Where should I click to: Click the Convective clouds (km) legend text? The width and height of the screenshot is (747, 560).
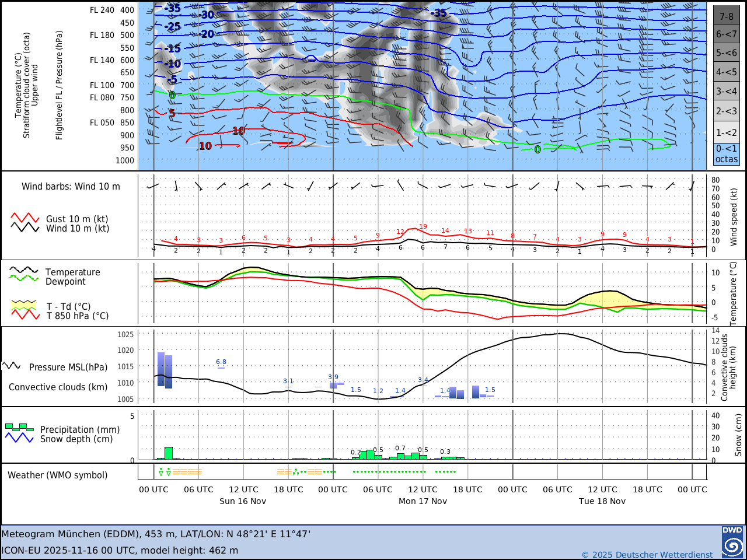coord(58,387)
